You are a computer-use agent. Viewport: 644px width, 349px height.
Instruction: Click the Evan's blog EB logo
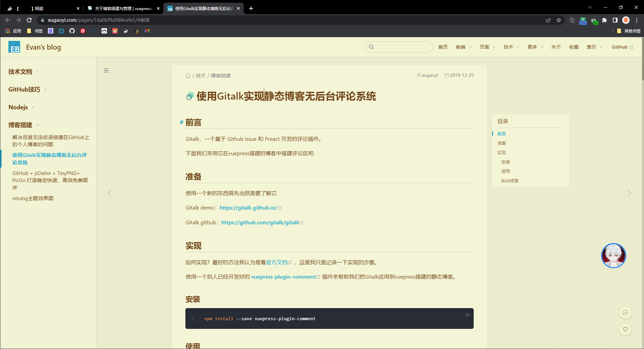point(14,47)
